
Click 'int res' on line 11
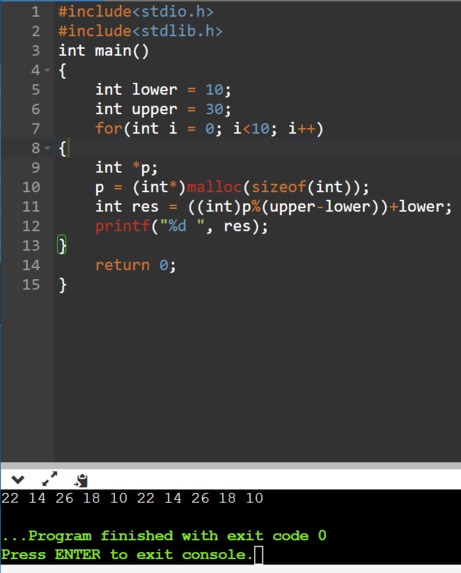pos(127,206)
